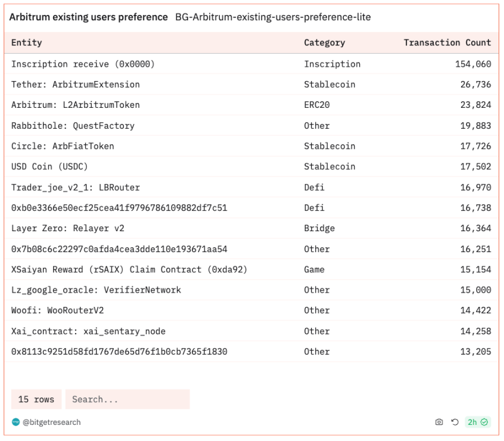Click the refresh query icon
The image size is (504, 441).
click(455, 422)
